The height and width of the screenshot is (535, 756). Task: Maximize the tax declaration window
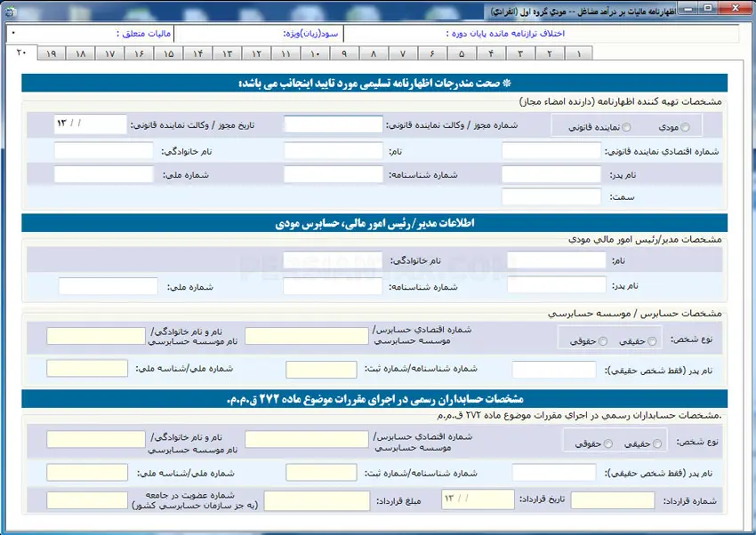coord(708,8)
